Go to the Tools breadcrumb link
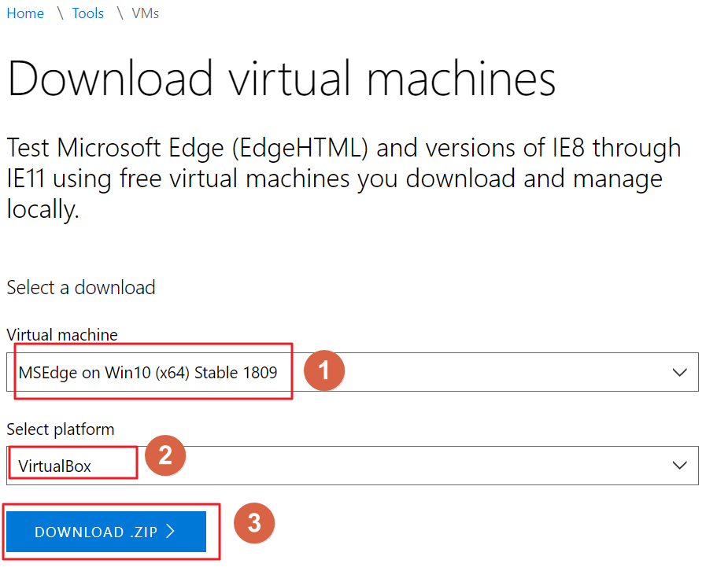The image size is (728, 582). click(x=87, y=13)
